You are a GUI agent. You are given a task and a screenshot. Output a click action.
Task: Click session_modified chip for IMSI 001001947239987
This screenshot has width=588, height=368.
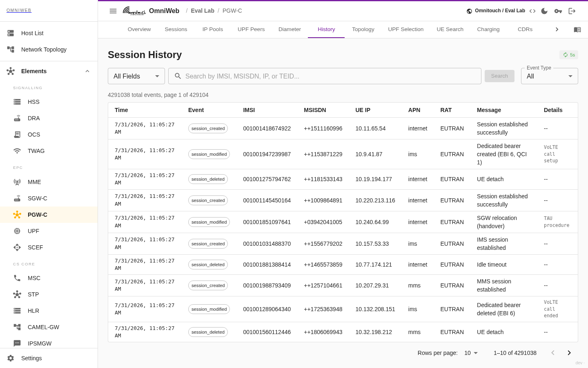click(209, 154)
